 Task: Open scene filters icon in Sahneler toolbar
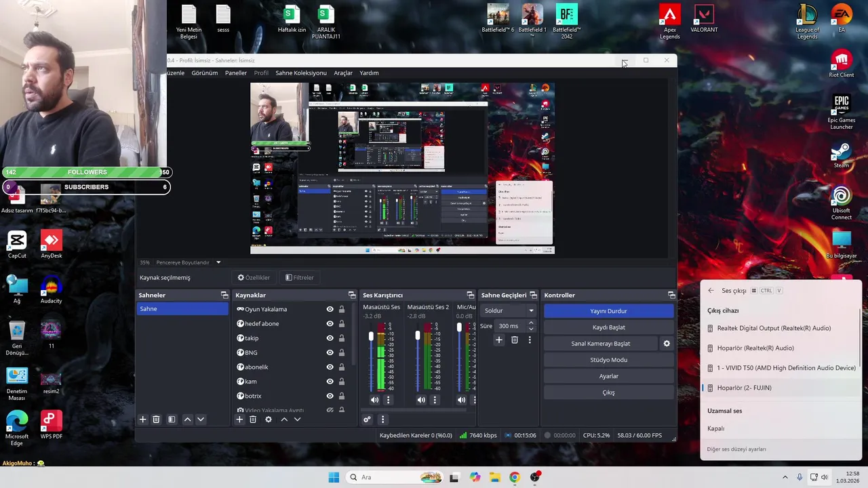click(x=172, y=420)
